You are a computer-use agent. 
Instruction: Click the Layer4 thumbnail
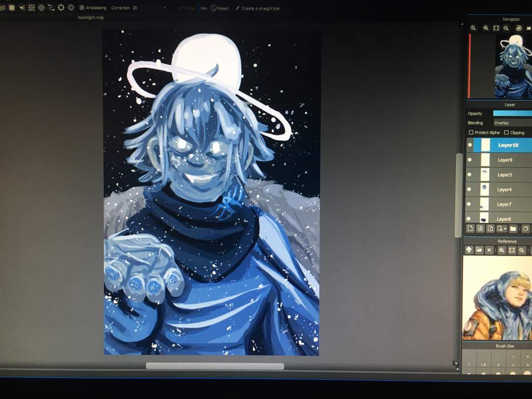point(485,189)
